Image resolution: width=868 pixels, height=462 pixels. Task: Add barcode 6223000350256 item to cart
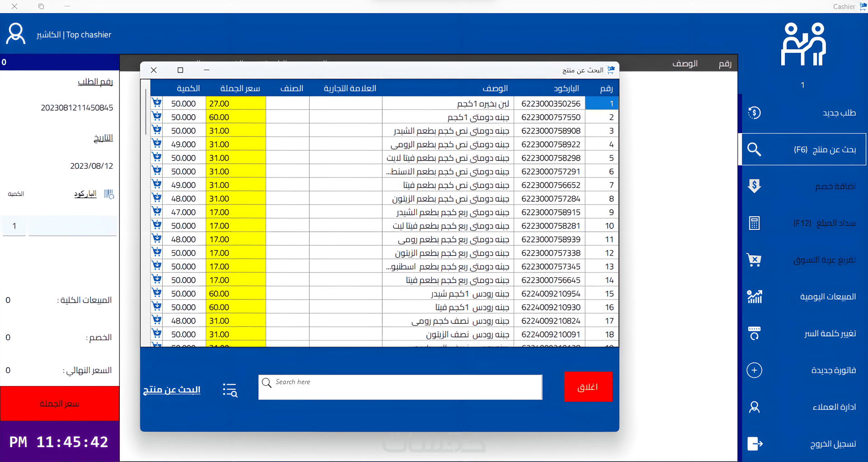[x=157, y=103]
